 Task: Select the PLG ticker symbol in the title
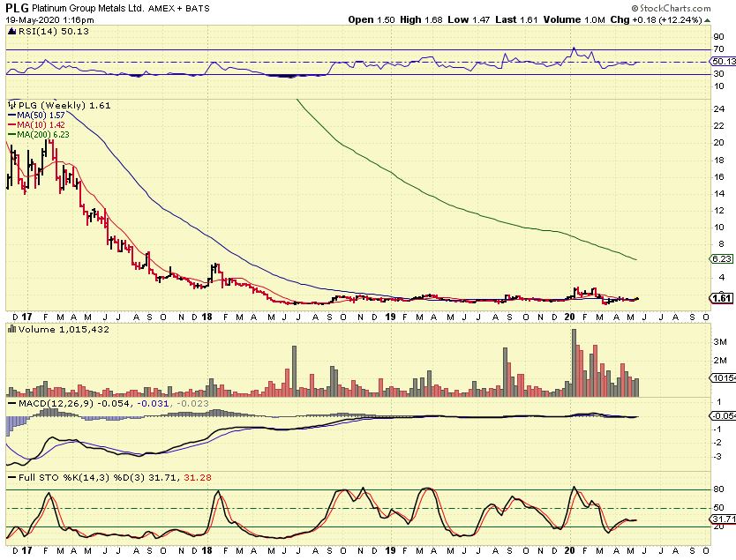(x=18, y=8)
